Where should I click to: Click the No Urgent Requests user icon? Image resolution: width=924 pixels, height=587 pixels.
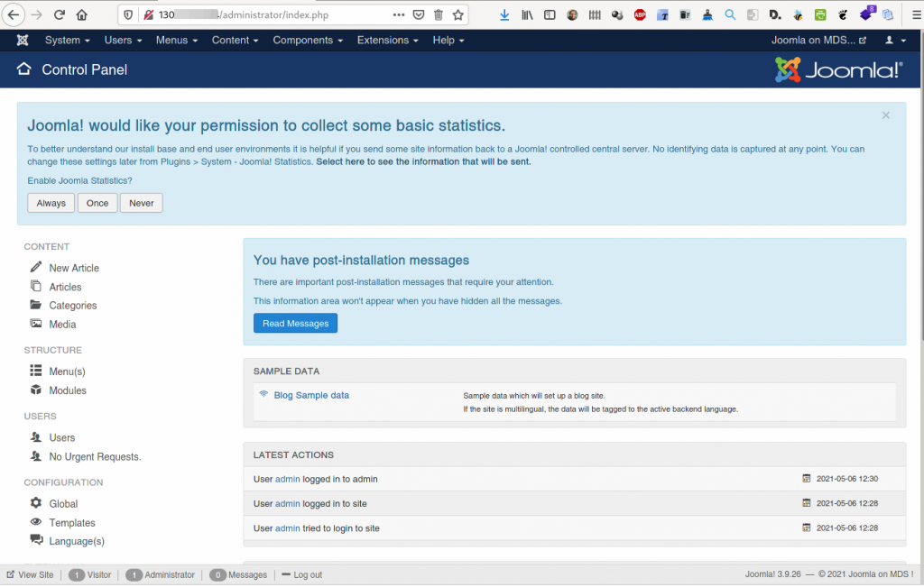(x=36, y=456)
